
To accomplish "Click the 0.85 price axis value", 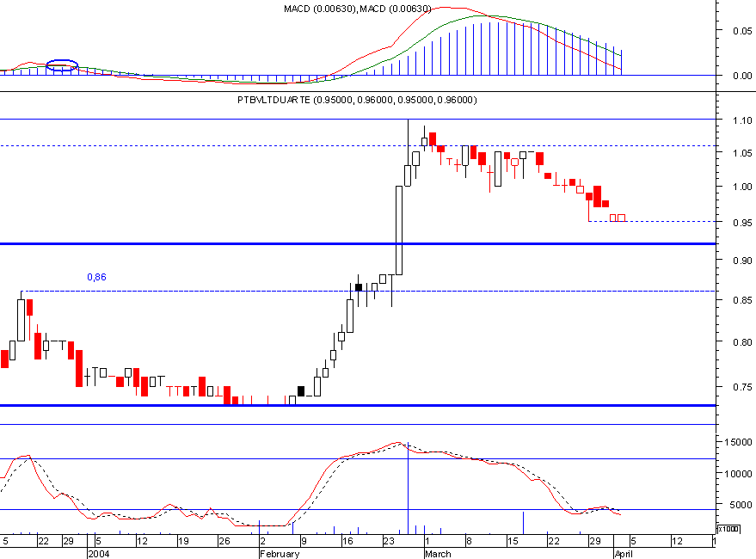I will (742, 300).
